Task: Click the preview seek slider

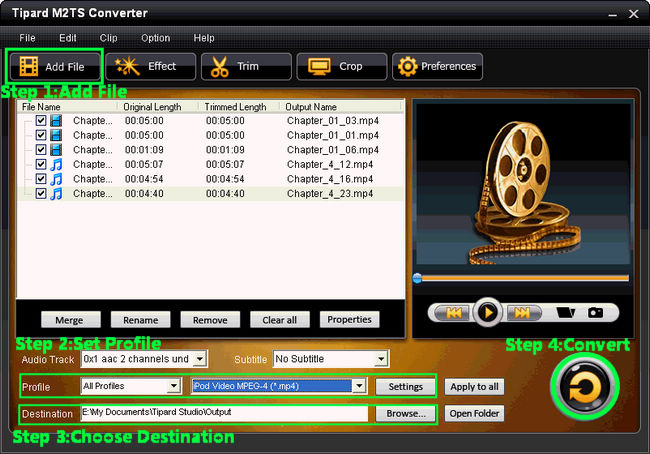Action: pyautogui.click(x=520, y=278)
